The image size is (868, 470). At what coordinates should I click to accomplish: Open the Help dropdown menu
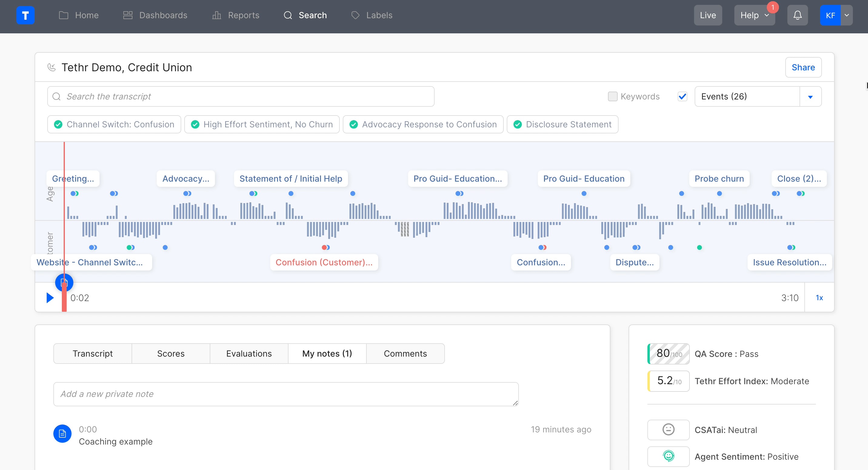click(754, 15)
